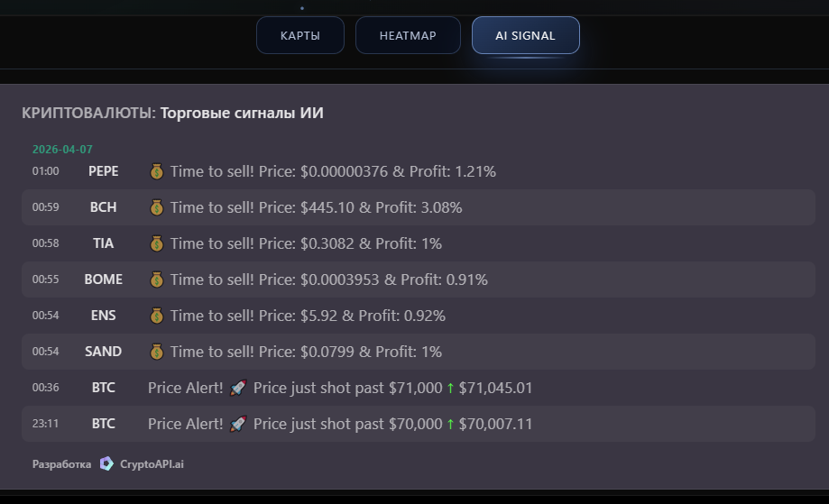
Task: Click the rocket icon in $71,000 alert
Action: point(238,388)
